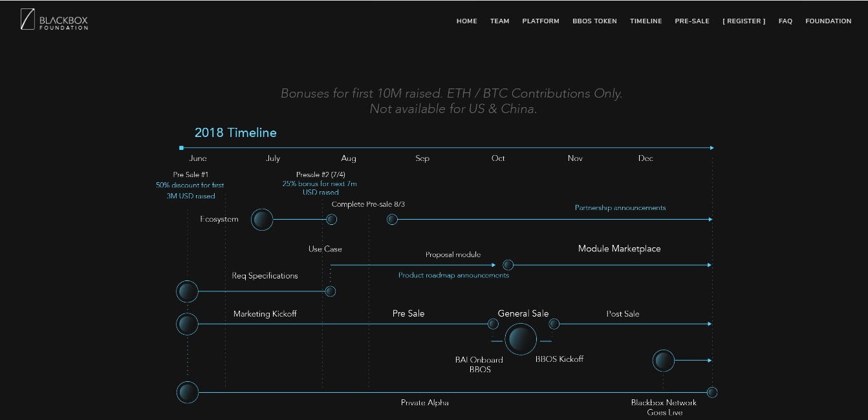Click the December node above Blackbox Network
Viewport: 868px width, 420px height.
point(664,361)
